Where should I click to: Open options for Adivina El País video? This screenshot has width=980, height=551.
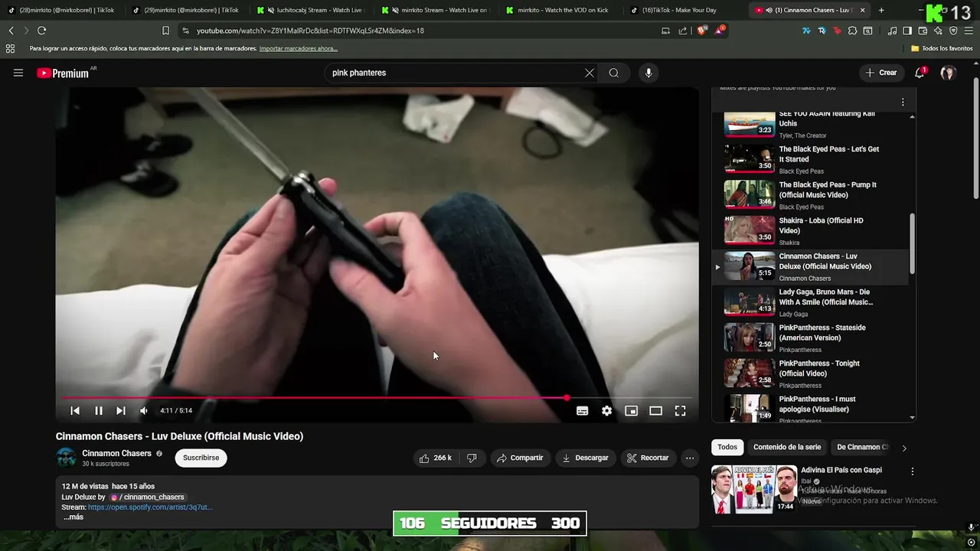pos(912,471)
